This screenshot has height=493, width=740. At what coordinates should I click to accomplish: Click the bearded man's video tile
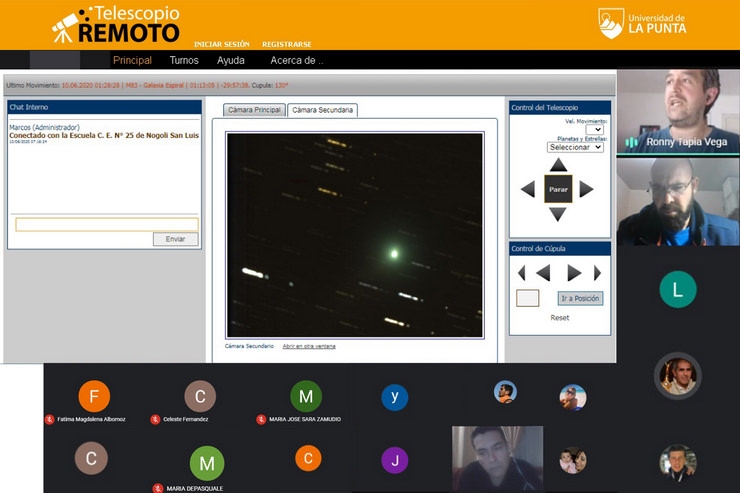[678, 201]
